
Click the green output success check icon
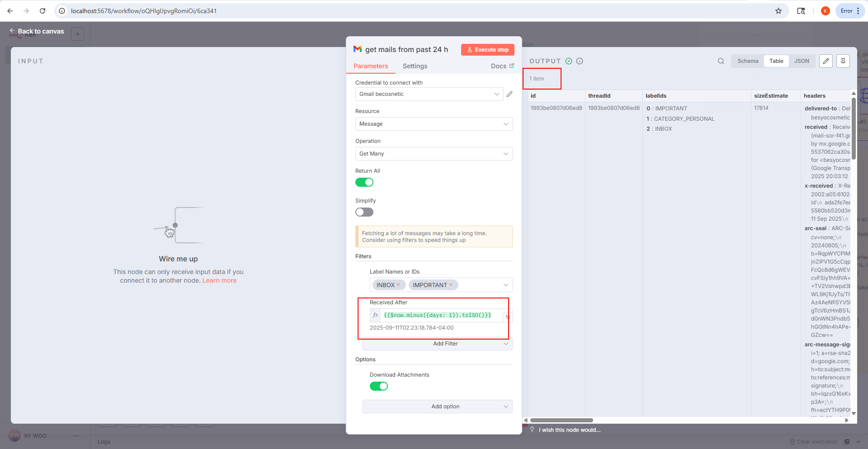tap(569, 61)
